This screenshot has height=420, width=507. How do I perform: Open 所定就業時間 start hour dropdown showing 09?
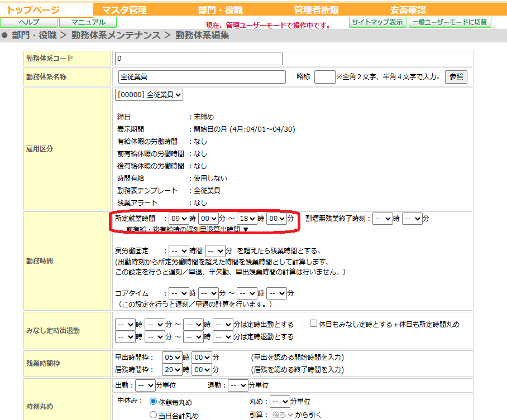coord(179,219)
